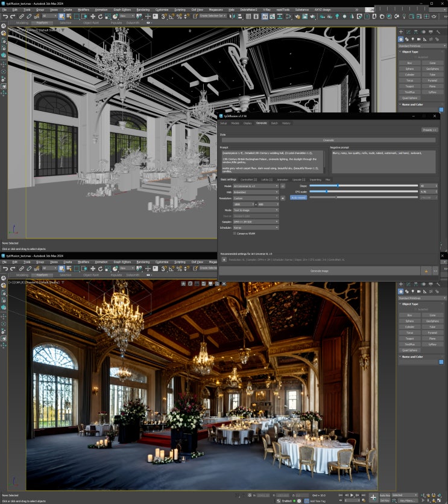Switch to the ControlNet tab in tyDiffusion

pyautogui.click(x=248, y=180)
